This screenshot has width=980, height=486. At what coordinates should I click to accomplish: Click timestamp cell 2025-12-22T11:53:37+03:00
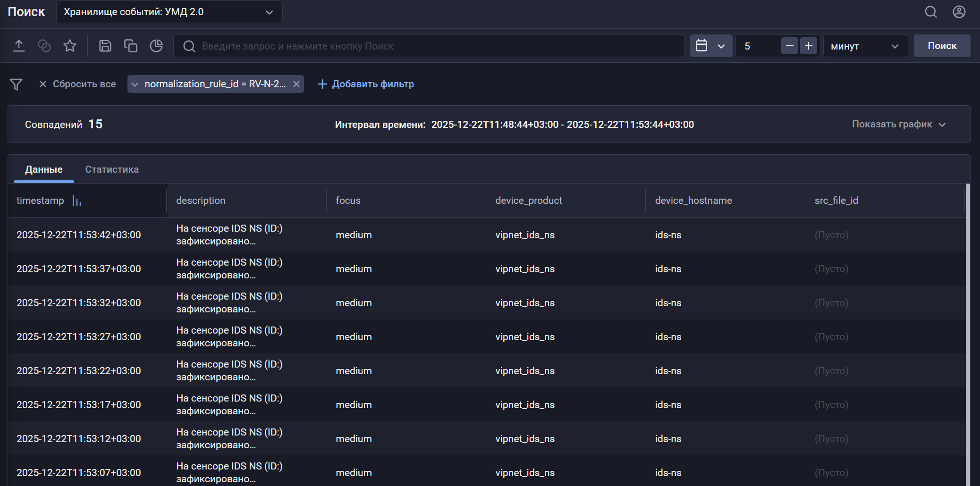point(79,269)
